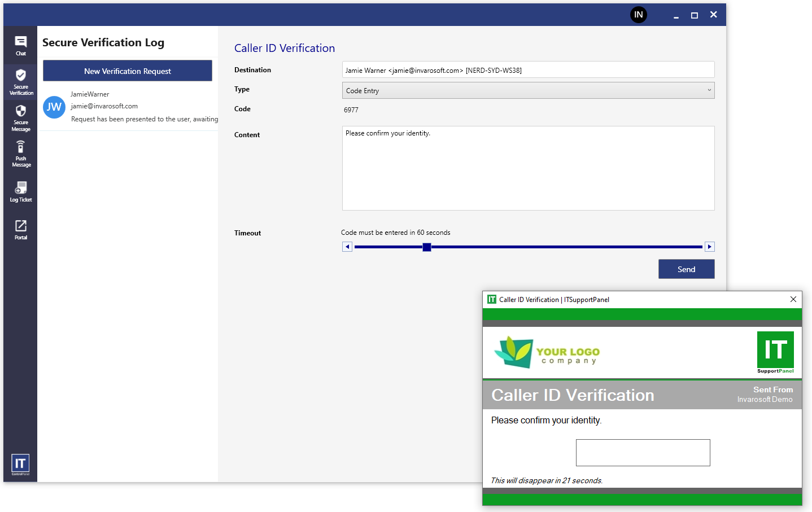This screenshot has height=512, width=812.
Task: Click the IN user avatar badge
Action: [x=638, y=15]
